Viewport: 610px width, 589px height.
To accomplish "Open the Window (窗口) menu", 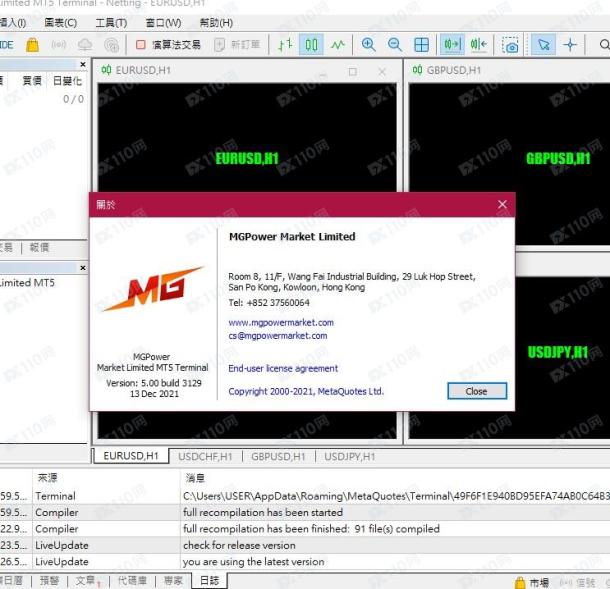I will 163,23.
